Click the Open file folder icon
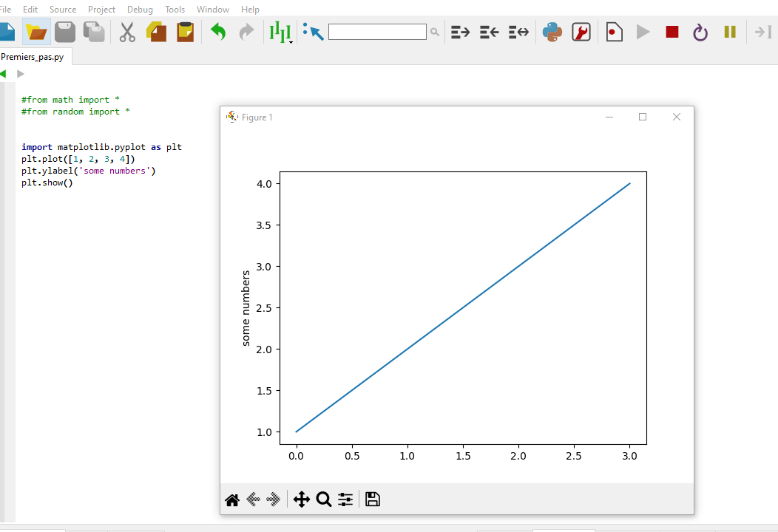The image size is (778, 532). [x=36, y=32]
